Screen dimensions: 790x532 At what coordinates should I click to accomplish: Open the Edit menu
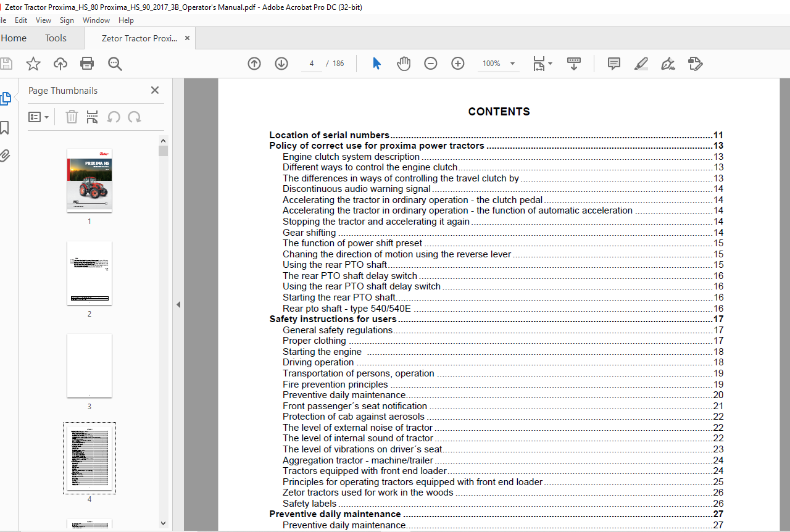click(22, 20)
